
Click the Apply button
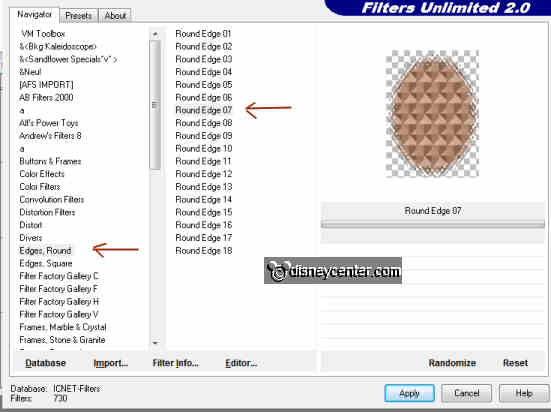point(409,393)
